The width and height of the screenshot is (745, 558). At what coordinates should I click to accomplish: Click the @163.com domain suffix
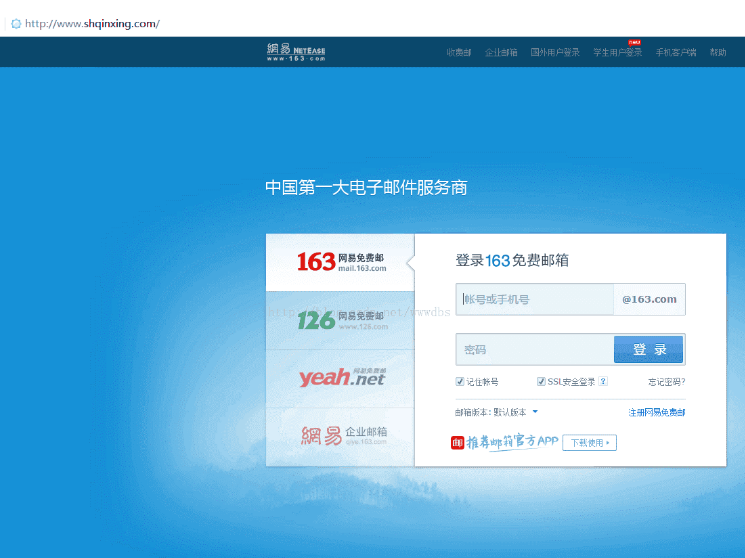(649, 299)
